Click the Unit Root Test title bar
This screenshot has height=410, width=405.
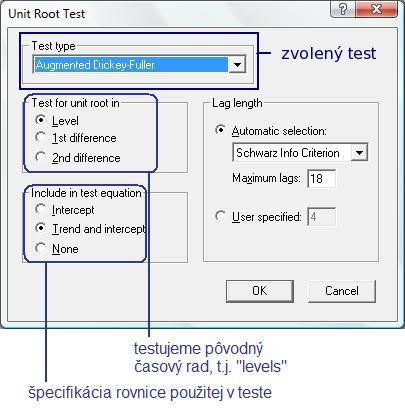point(167,13)
